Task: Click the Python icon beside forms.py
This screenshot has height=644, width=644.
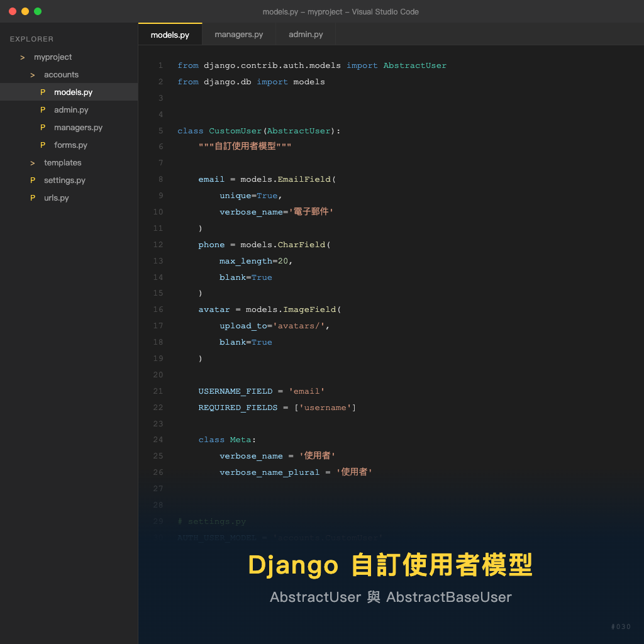Action: pyautogui.click(x=43, y=145)
